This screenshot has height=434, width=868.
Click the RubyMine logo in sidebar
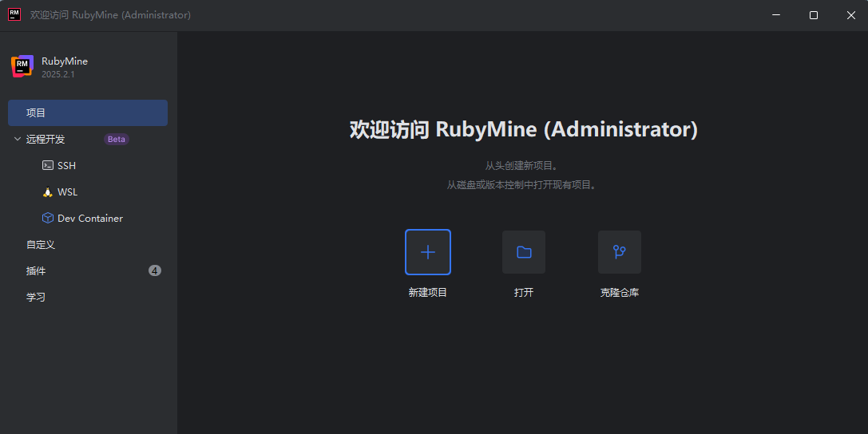point(22,67)
